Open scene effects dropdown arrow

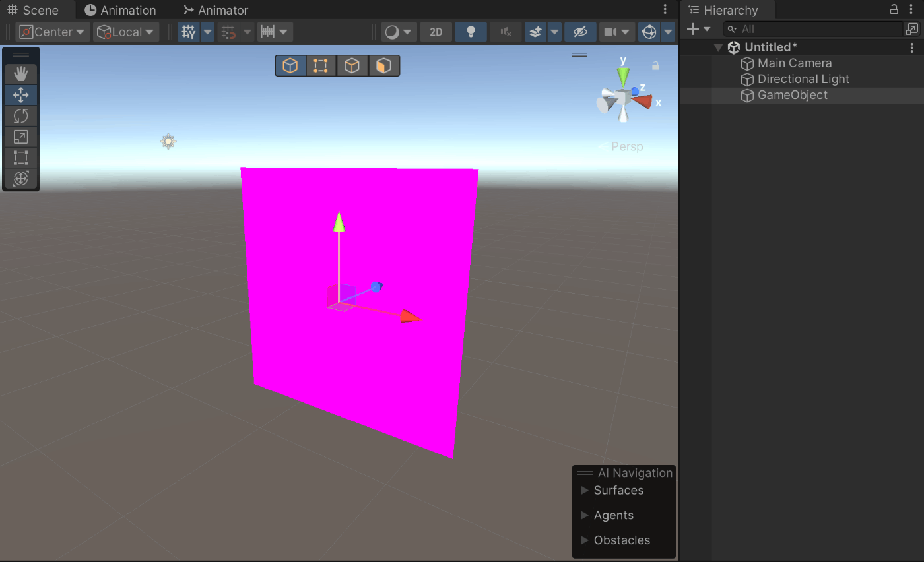[554, 32]
